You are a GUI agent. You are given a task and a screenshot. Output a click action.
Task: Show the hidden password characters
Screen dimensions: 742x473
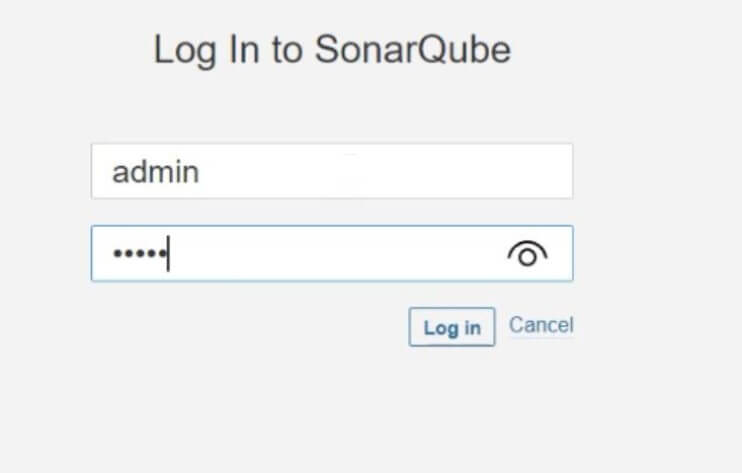click(527, 254)
